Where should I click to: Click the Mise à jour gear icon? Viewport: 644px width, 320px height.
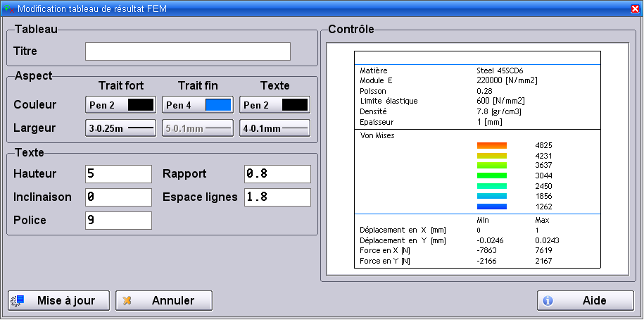(18, 300)
